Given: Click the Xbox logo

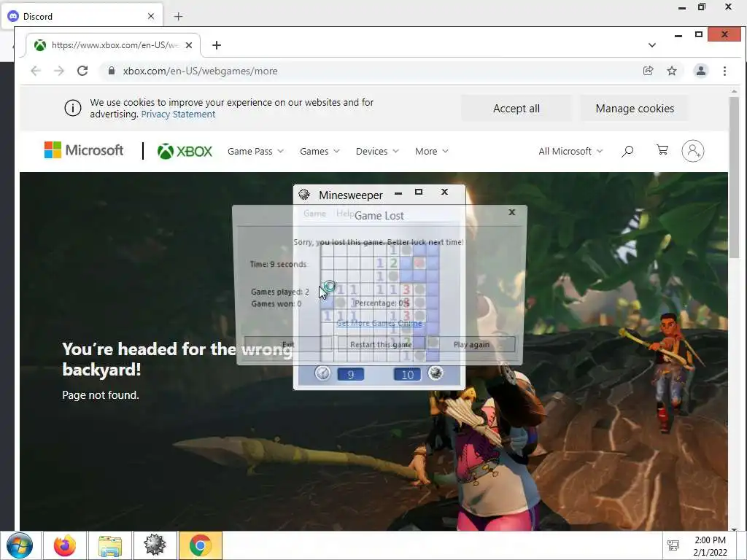Looking at the screenshot, I should point(185,152).
